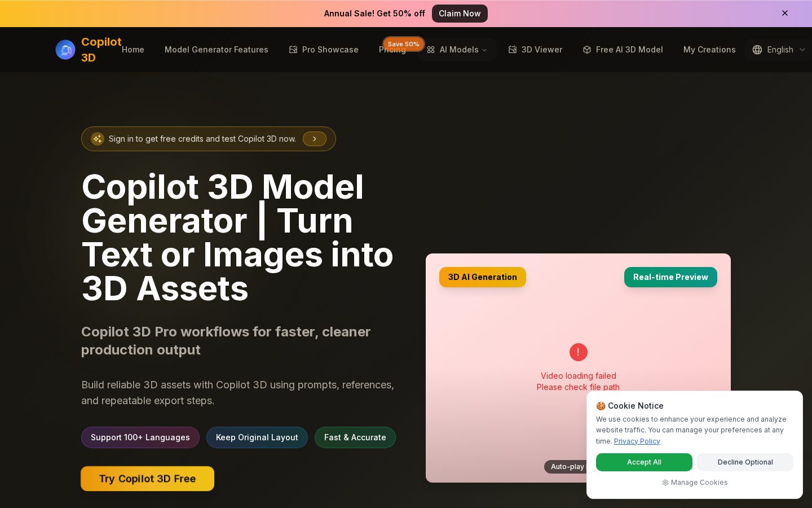Viewport: 812px width, 508px height.
Task: Click the Claim Now button
Action: 460,14
